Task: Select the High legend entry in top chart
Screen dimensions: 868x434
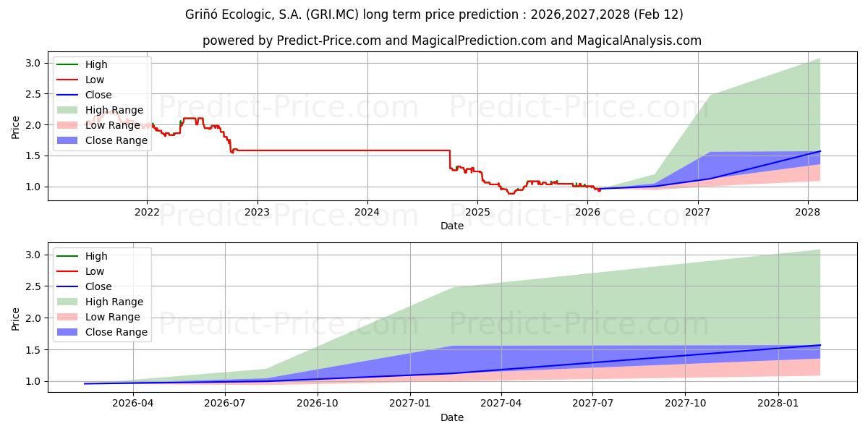Action: pyautogui.click(x=95, y=64)
